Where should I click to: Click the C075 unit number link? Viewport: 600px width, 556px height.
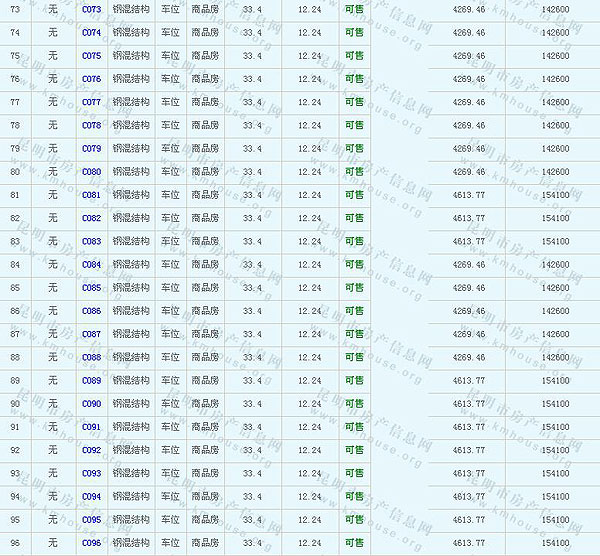[91, 56]
